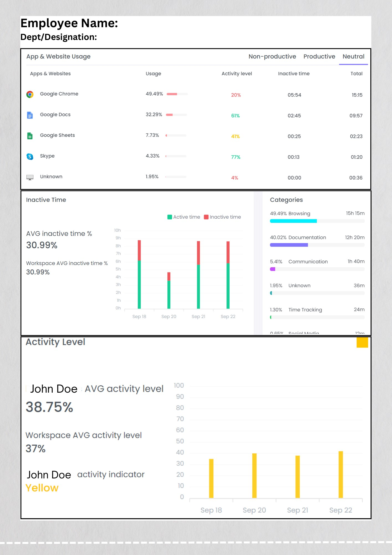Click the 15:15 total time cell
Image resolution: width=392 pixels, height=555 pixels.
tap(357, 95)
